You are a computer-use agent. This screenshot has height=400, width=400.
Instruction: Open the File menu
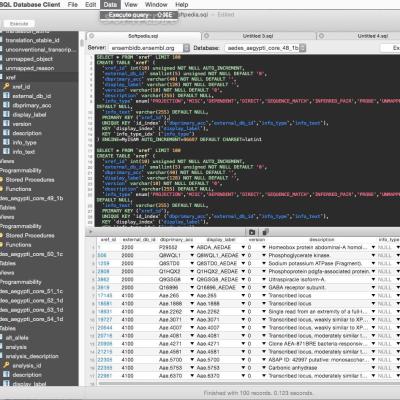tap(73, 5)
